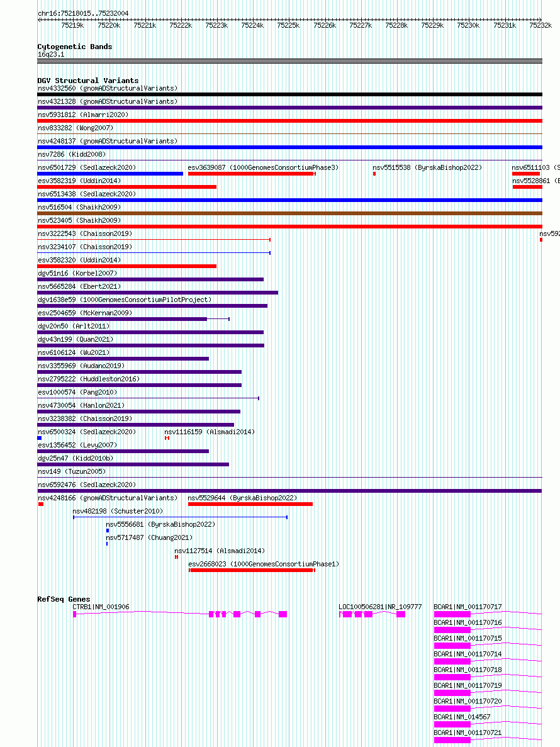Click nsv6592476 (Sedlazeck2020) label
Image resolution: width=560 pixels, height=747 pixels.
[87, 485]
